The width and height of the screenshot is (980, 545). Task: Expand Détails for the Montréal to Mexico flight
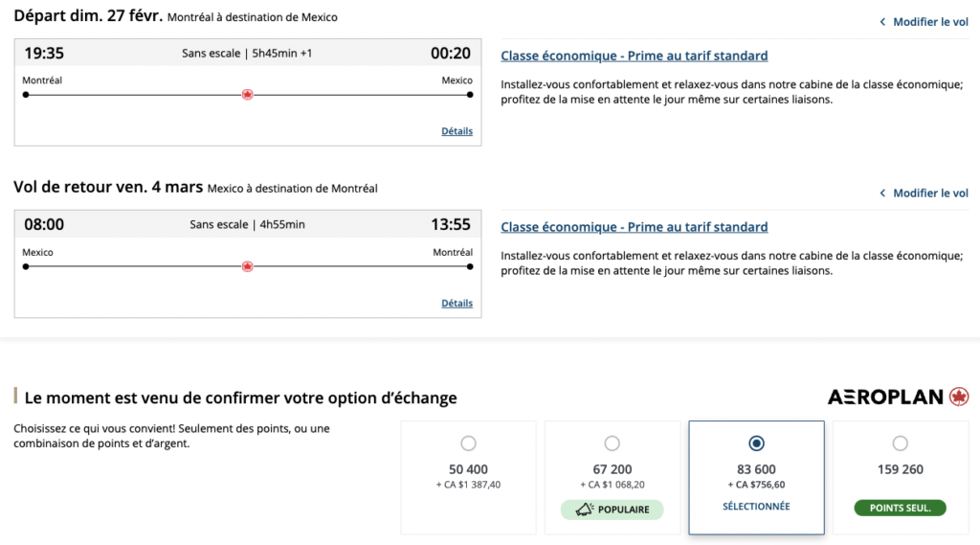pyautogui.click(x=457, y=131)
